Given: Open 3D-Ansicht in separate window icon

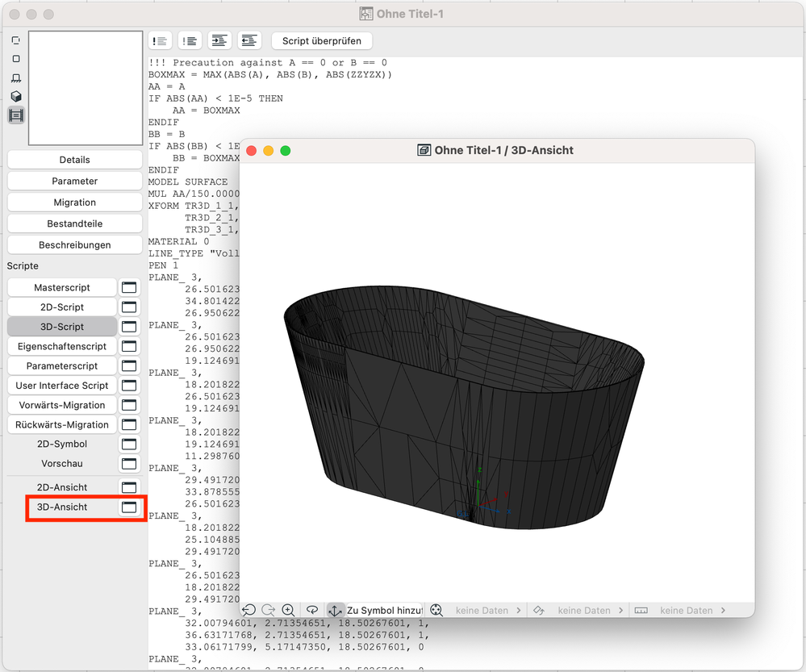Looking at the screenshot, I should tap(129, 507).
